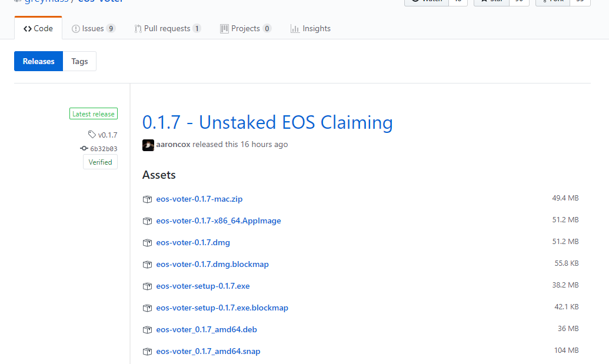The image size is (609, 364).
Task: Go to the Insights tab
Action: click(310, 28)
